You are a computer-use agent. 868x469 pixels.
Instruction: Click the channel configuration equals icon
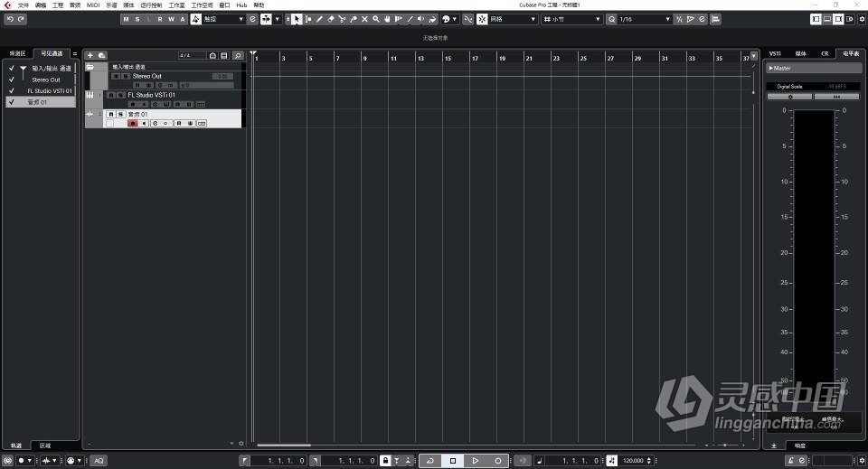point(75,53)
